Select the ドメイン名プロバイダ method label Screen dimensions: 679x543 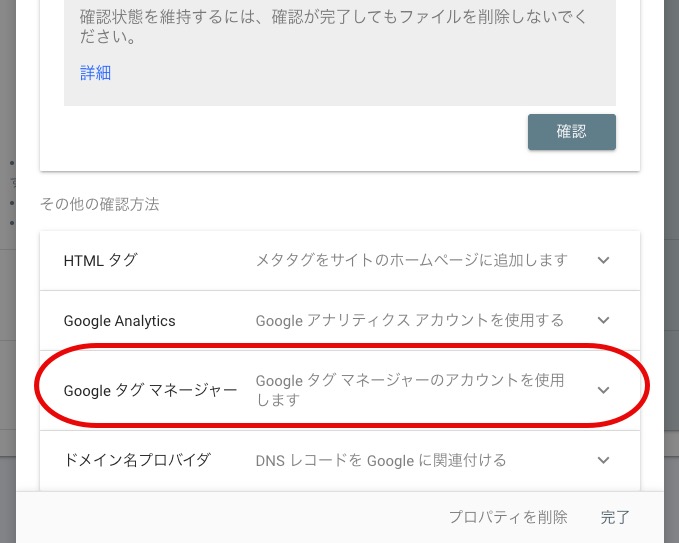click(137, 460)
